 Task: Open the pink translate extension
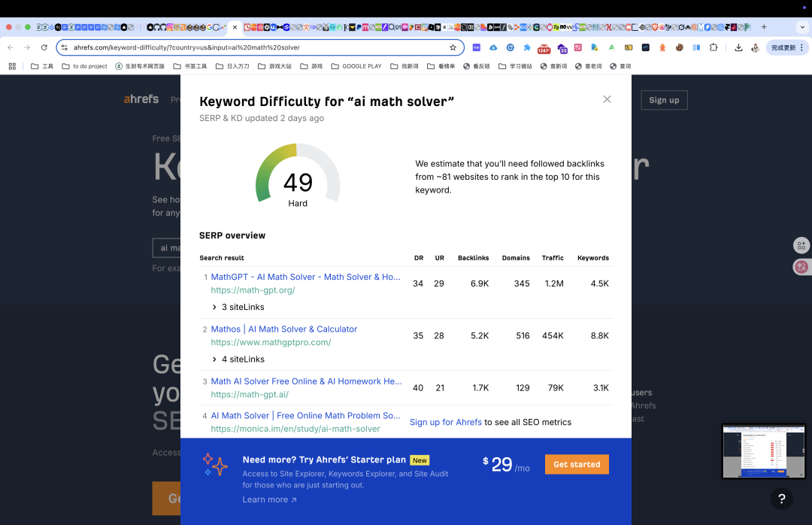tap(578, 47)
